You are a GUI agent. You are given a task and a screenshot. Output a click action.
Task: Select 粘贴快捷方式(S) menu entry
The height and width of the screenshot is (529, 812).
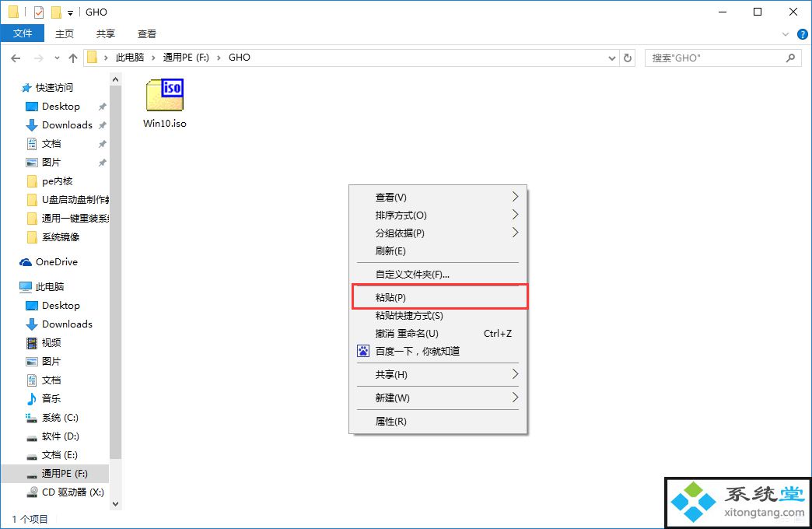(x=438, y=316)
